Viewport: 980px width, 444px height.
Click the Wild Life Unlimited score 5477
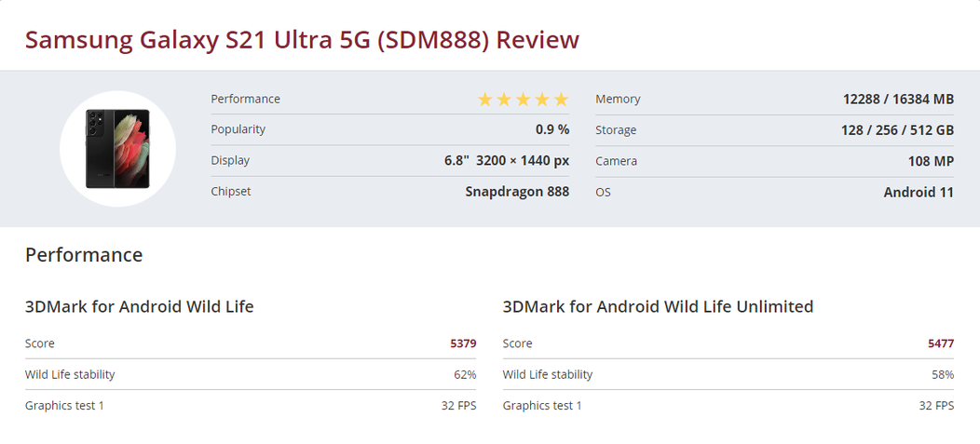coord(941,343)
